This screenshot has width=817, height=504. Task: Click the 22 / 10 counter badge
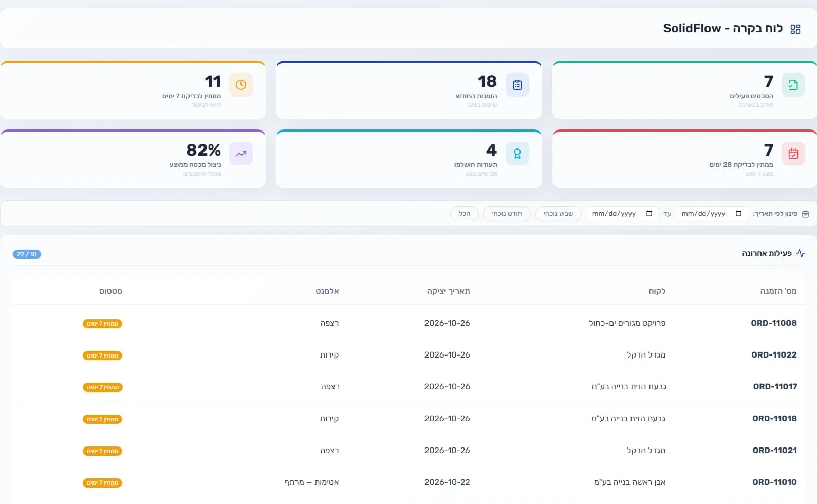[x=27, y=254]
